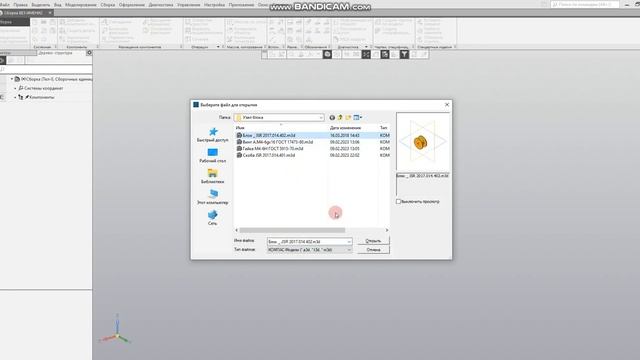Open the Приложения menu

click(x=241, y=5)
